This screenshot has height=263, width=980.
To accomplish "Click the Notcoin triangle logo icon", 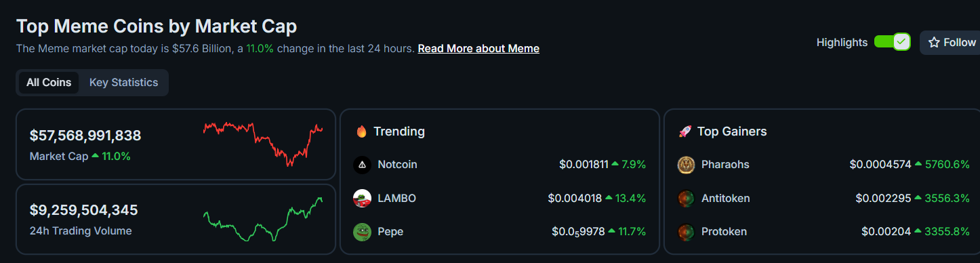I will [x=362, y=165].
